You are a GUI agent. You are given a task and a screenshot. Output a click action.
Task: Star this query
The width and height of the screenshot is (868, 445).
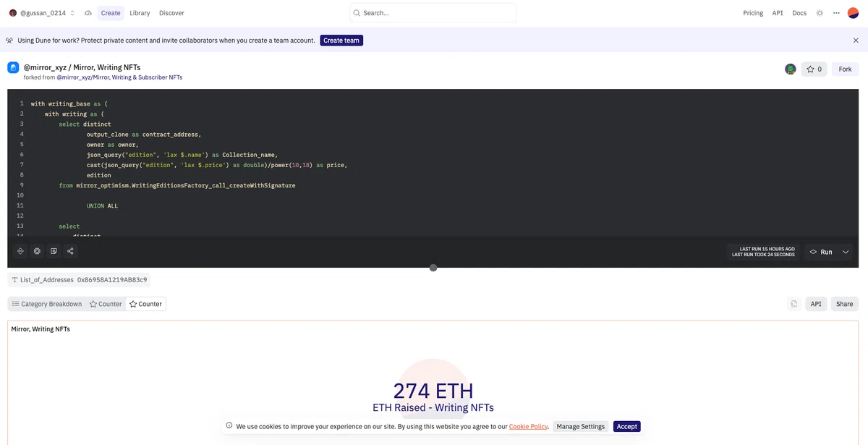coord(814,69)
